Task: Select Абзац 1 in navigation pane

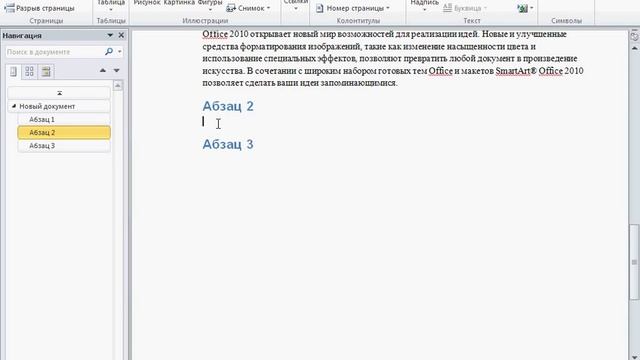Action: 64,119
